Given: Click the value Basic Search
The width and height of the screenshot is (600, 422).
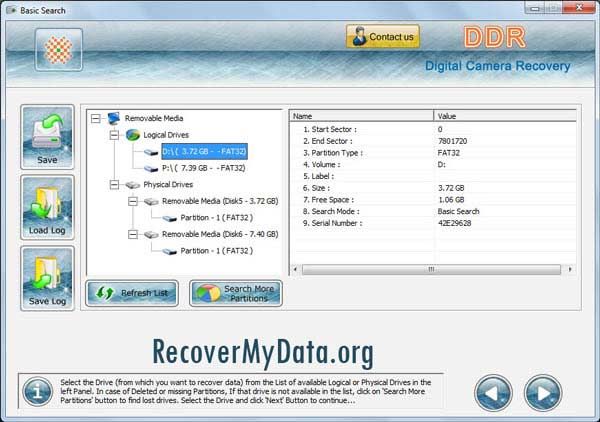Looking at the screenshot, I should pyautogui.click(x=458, y=212).
